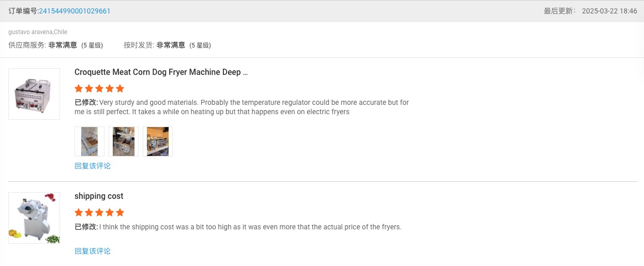Click 回复该评论 under the fryer review

click(93, 166)
